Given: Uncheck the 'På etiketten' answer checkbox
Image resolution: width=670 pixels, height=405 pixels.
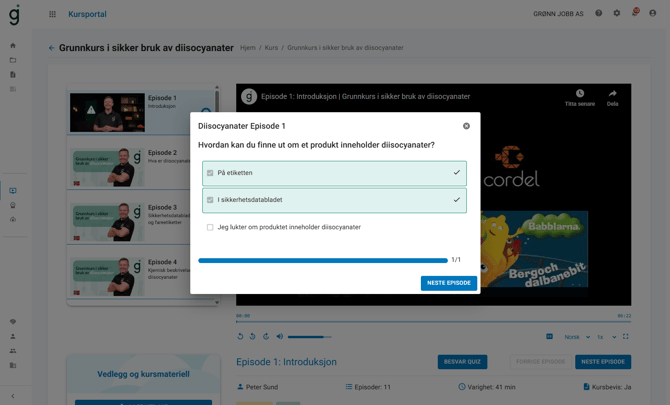Looking at the screenshot, I should click(210, 173).
